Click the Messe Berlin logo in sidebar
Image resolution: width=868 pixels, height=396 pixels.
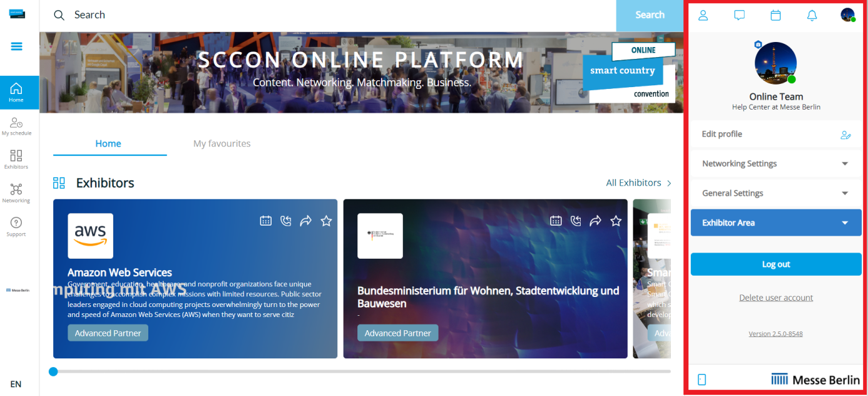18,290
